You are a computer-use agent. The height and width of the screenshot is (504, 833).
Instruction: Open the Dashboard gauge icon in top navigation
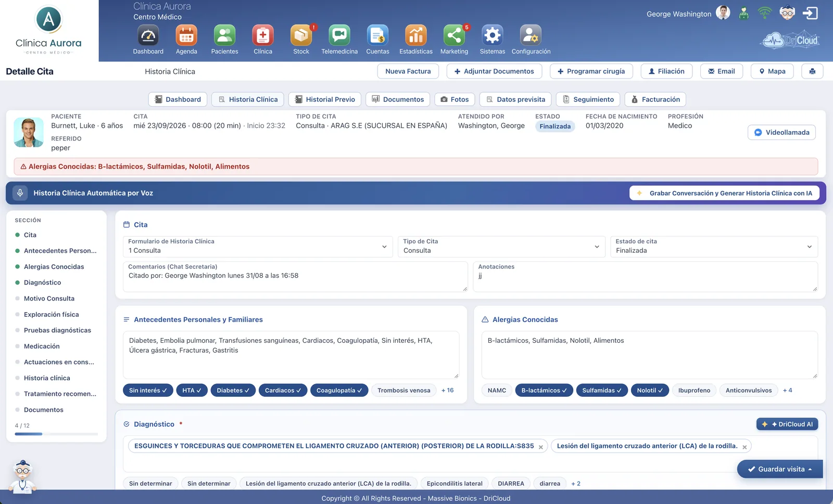[x=148, y=35]
